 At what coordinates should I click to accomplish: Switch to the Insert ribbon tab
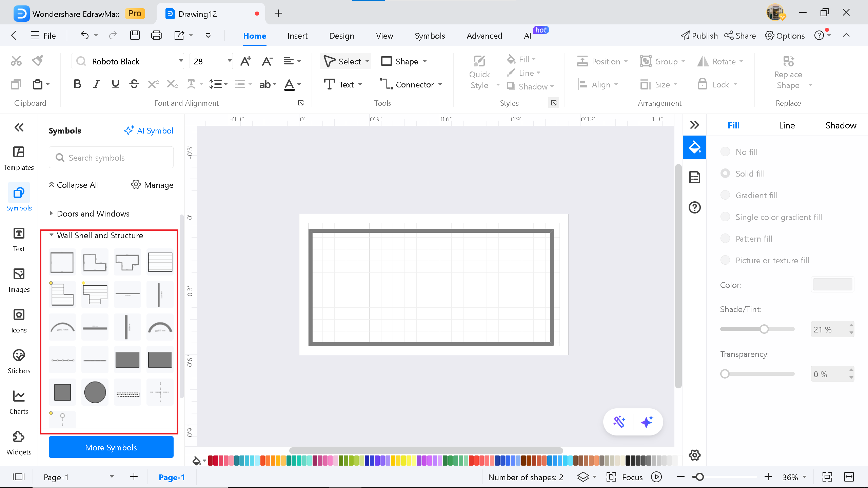[x=297, y=36]
